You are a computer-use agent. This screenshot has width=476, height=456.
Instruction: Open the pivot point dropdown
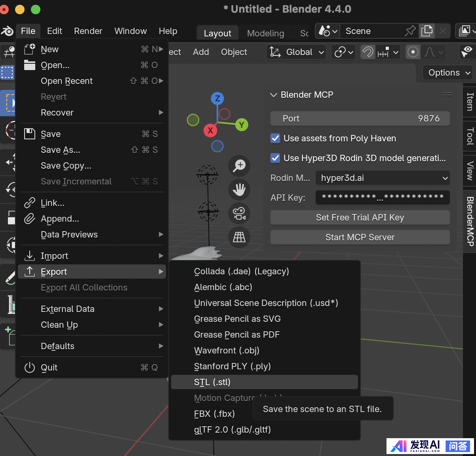point(344,52)
